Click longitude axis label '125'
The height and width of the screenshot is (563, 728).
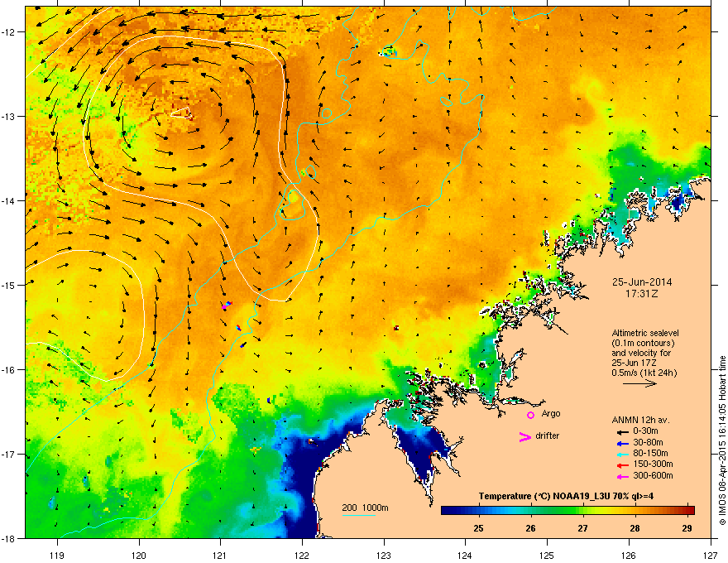[547, 556]
